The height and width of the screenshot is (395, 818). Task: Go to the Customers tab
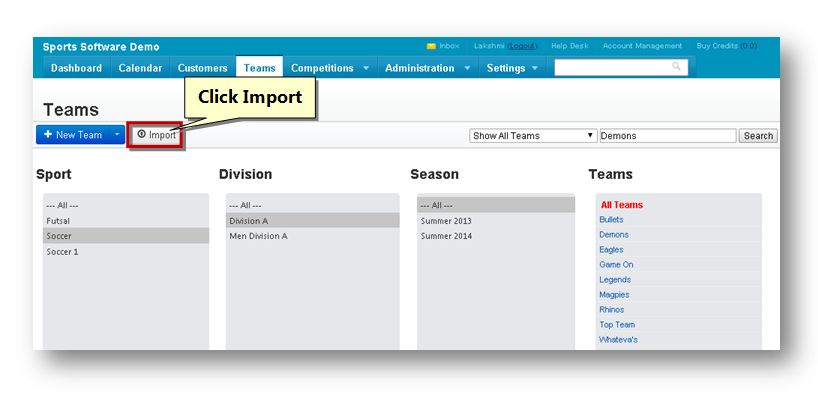click(202, 68)
